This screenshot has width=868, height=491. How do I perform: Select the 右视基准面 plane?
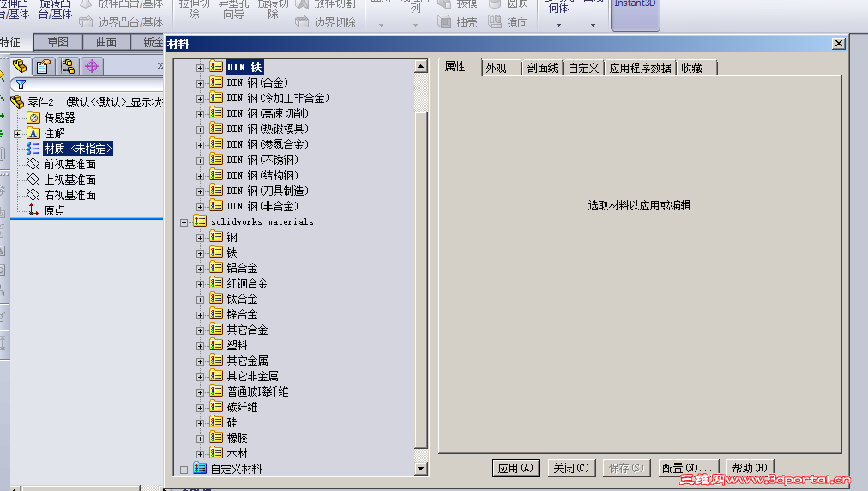pos(69,195)
